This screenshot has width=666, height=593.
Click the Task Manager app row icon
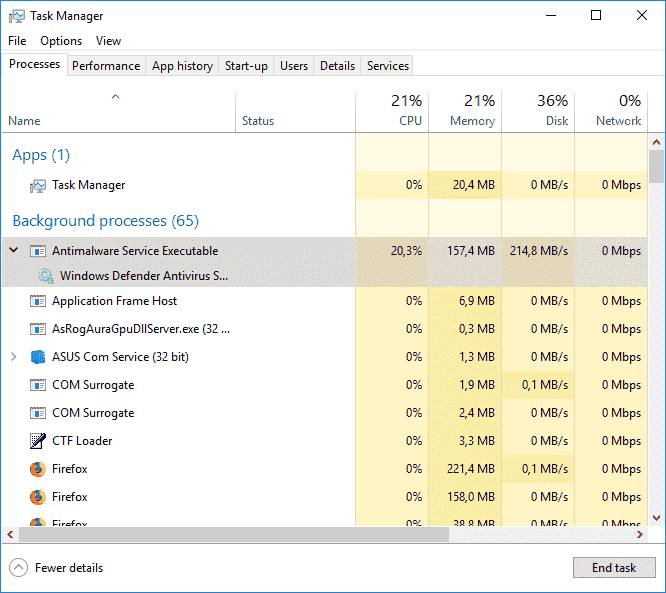38,186
